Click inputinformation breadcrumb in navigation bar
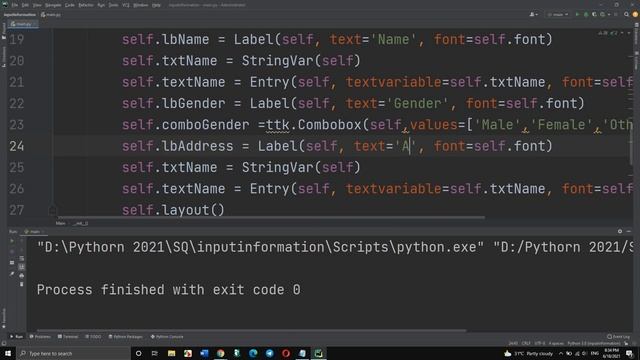Viewport: 640px width, 360px height. click(x=20, y=15)
